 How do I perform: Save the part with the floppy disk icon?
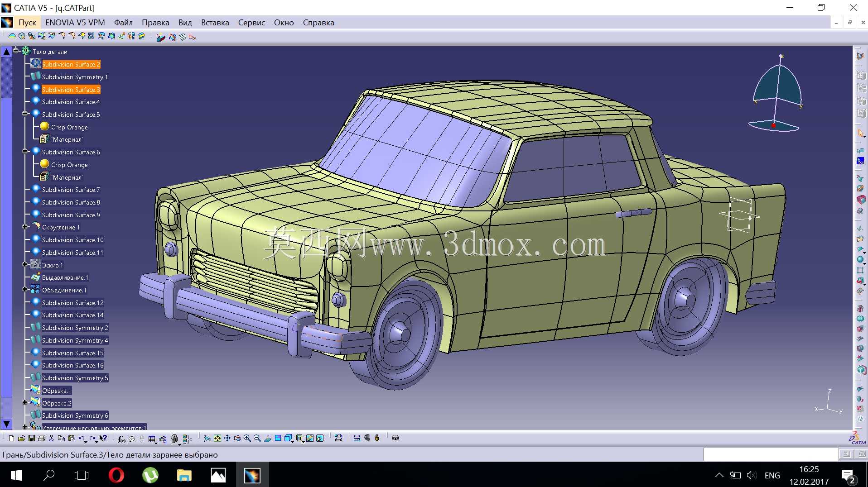point(32,438)
